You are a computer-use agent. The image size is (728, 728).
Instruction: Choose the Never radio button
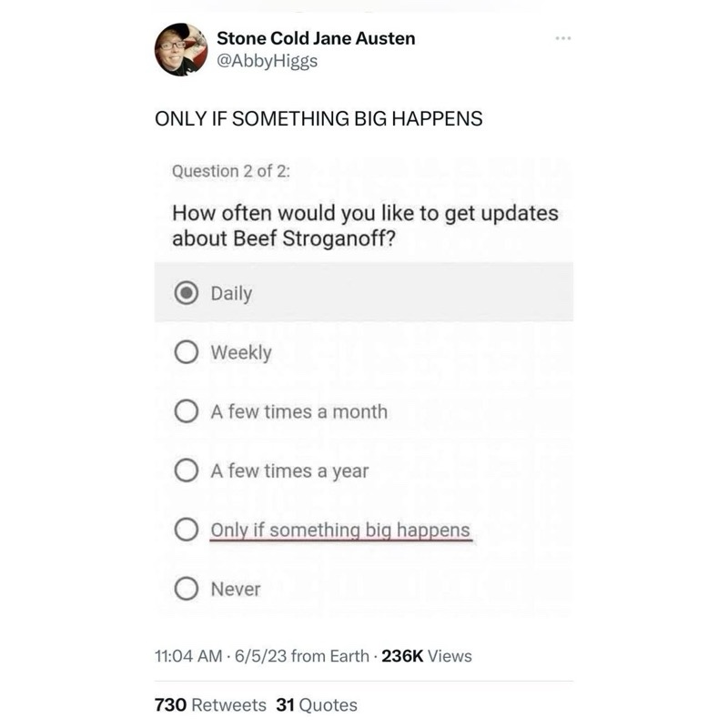(187, 589)
